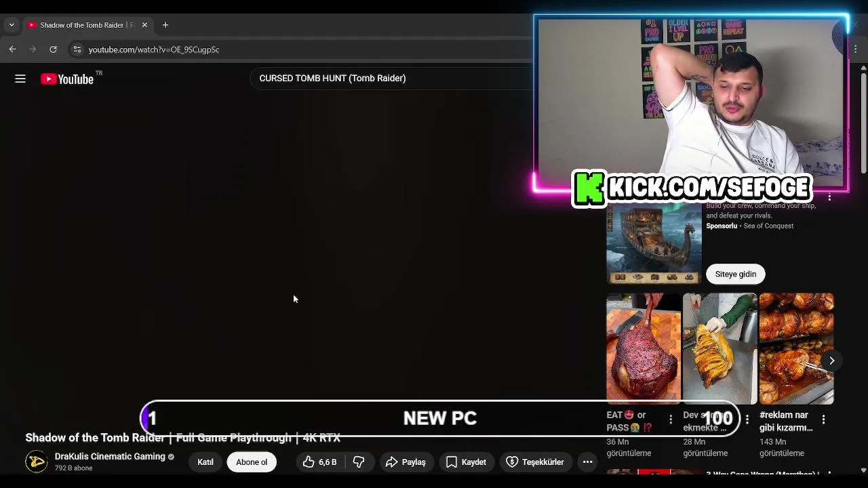Join the channel with Katıl
This screenshot has height=488, width=868.
(x=205, y=462)
